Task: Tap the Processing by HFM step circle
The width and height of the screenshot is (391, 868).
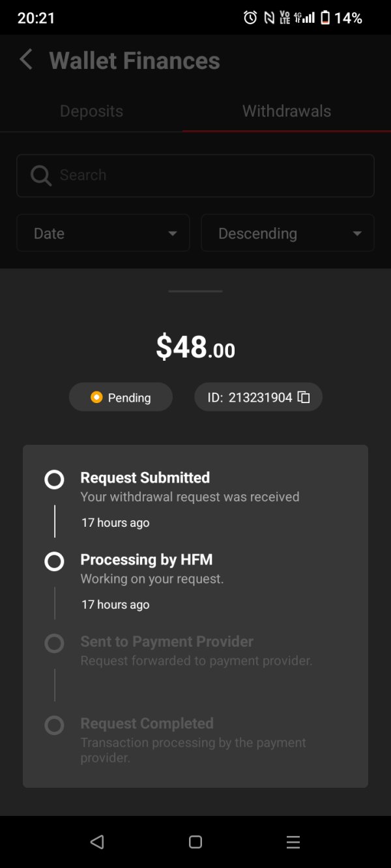Action: click(54, 561)
